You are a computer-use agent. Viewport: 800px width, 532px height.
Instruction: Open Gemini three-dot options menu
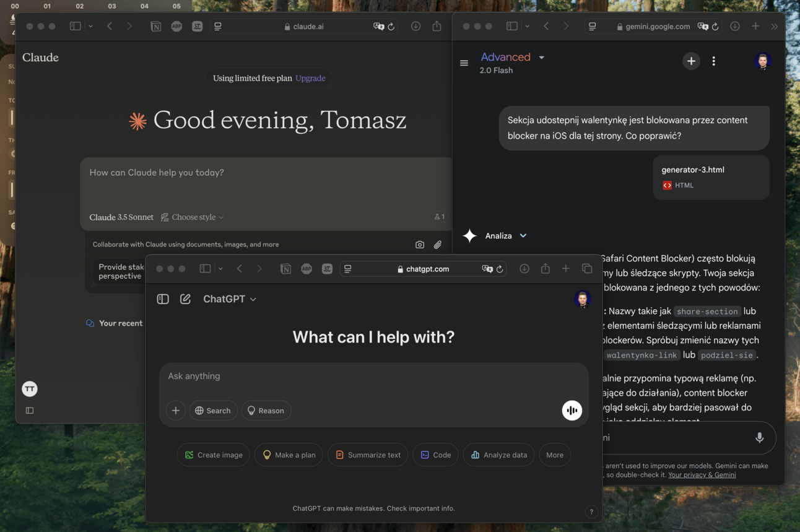click(x=714, y=61)
